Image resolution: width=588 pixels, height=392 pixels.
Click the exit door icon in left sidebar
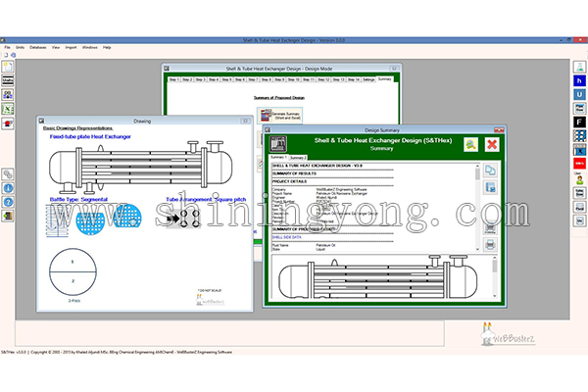(x=8, y=216)
